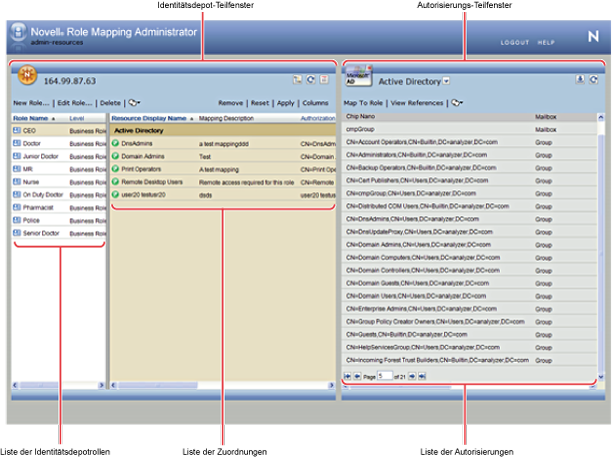612x457 pixels.
Task: Click Apply in the mappings toolbar
Action: (286, 103)
